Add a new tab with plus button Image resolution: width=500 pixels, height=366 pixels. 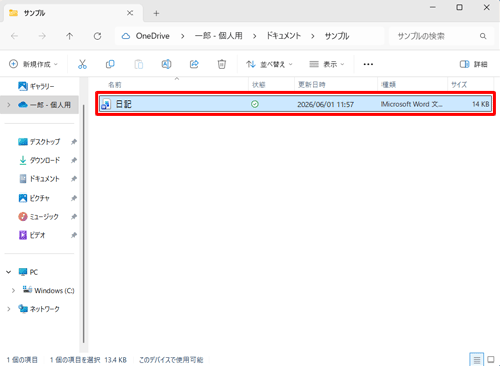tap(156, 13)
